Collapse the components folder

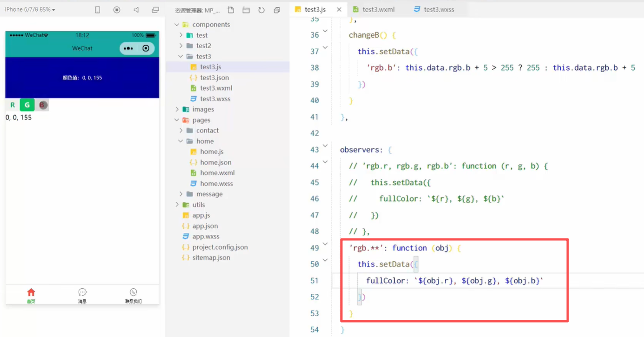(x=177, y=25)
